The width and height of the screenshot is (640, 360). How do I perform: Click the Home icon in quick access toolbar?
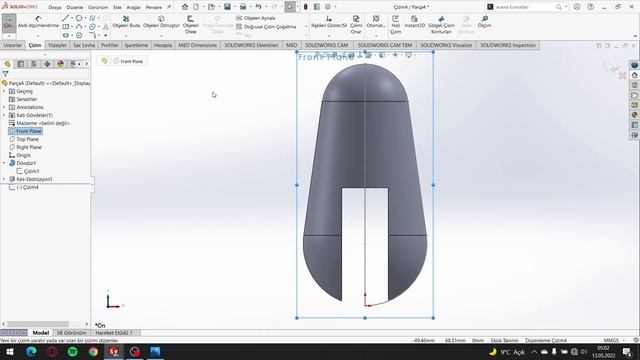click(x=185, y=7)
